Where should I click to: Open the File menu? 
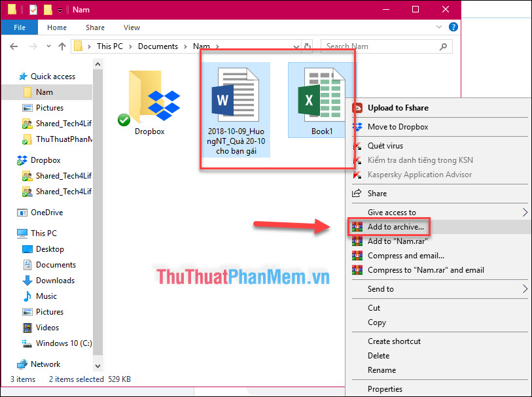pyautogui.click(x=19, y=27)
